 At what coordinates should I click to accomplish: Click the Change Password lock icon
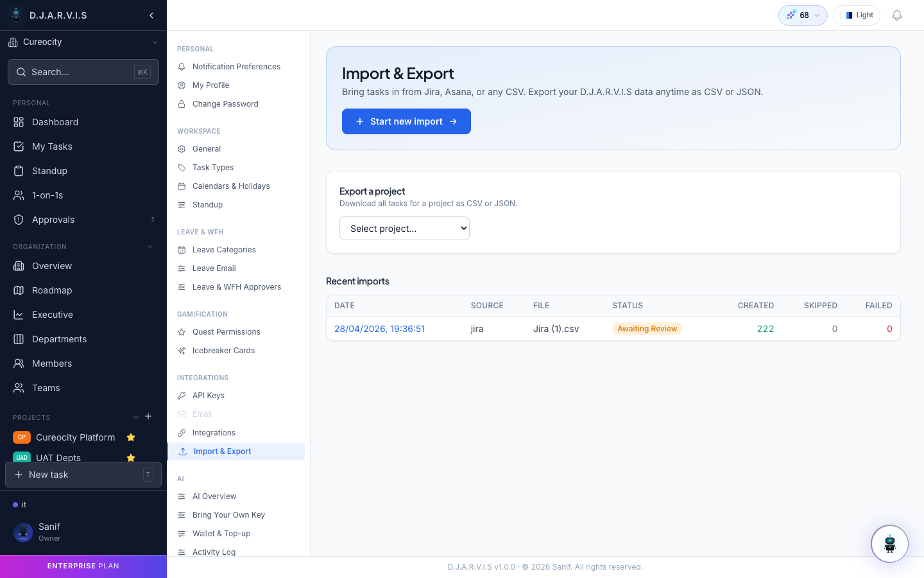(x=182, y=104)
